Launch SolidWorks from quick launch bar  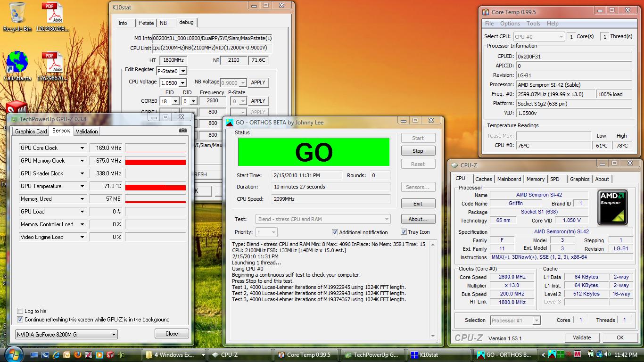(x=110, y=354)
